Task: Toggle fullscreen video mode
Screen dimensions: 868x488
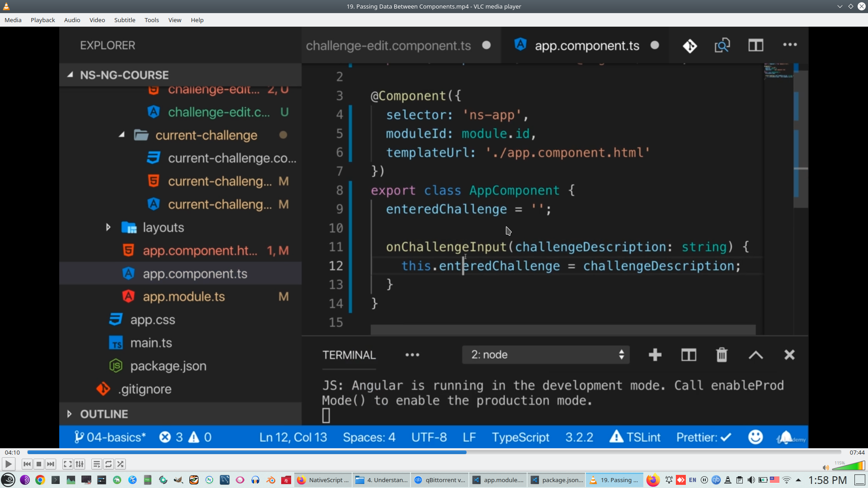Action: [67, 464]
